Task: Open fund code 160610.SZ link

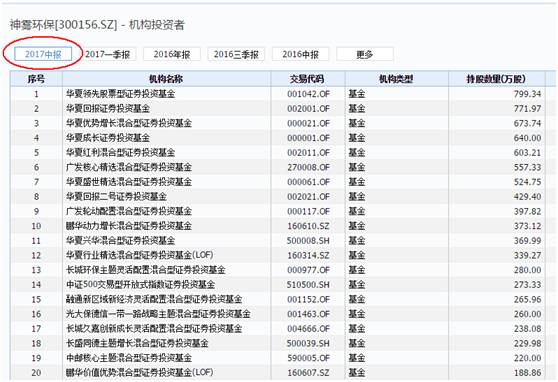Action: pyautogui.click(x=308, y=226)
